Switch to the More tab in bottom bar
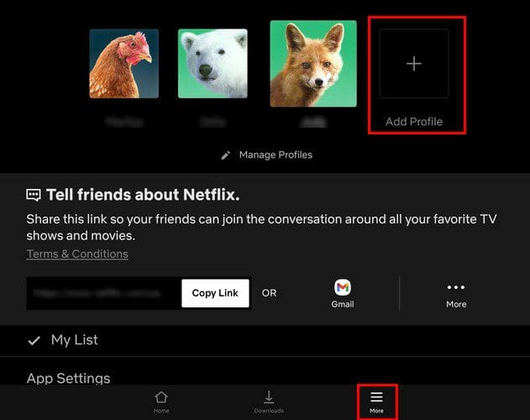The image size is (530, 420). [x=376, y=402]
